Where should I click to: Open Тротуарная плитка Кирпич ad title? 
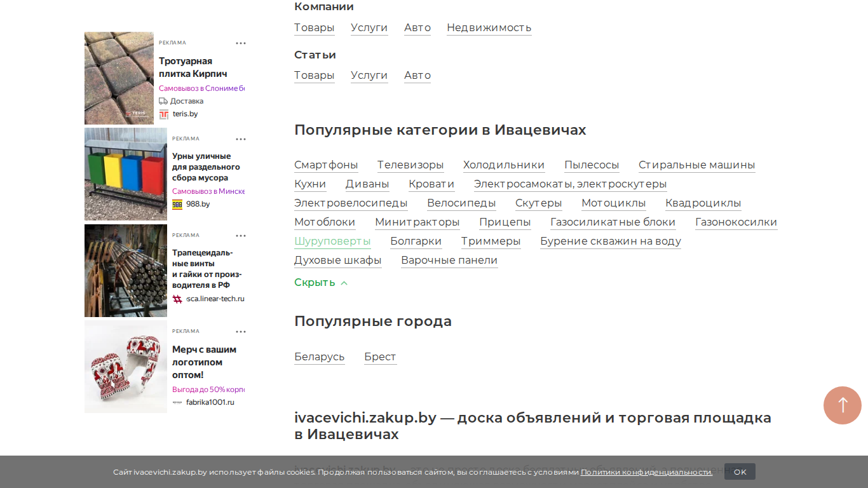[193, 67]
